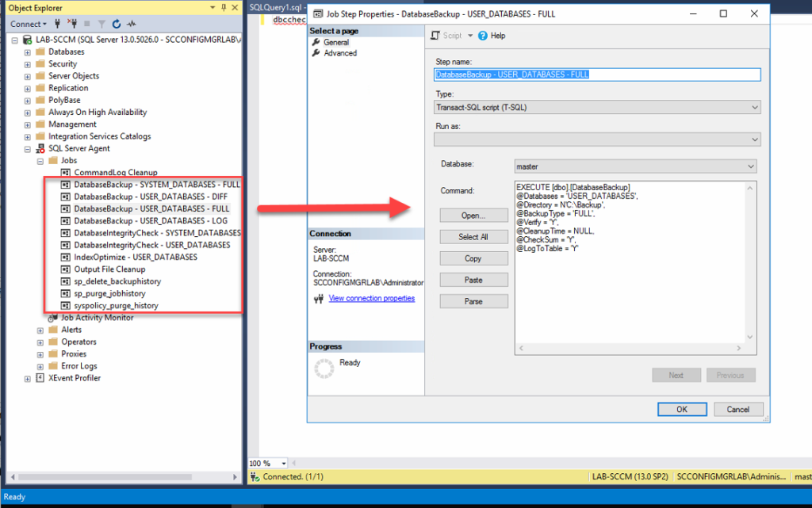Viewport: 812px width, 508px height.
Task: Click the Alerts folder icon
Action: point(53,330)
